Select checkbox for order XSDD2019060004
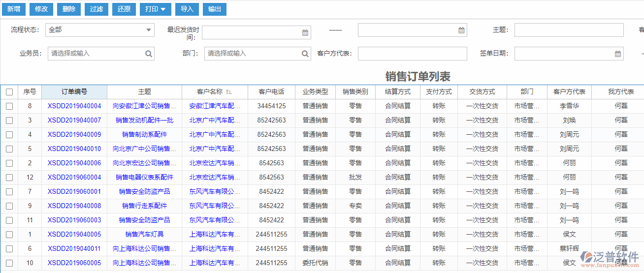The image size is (644, 273). point(9,178)
